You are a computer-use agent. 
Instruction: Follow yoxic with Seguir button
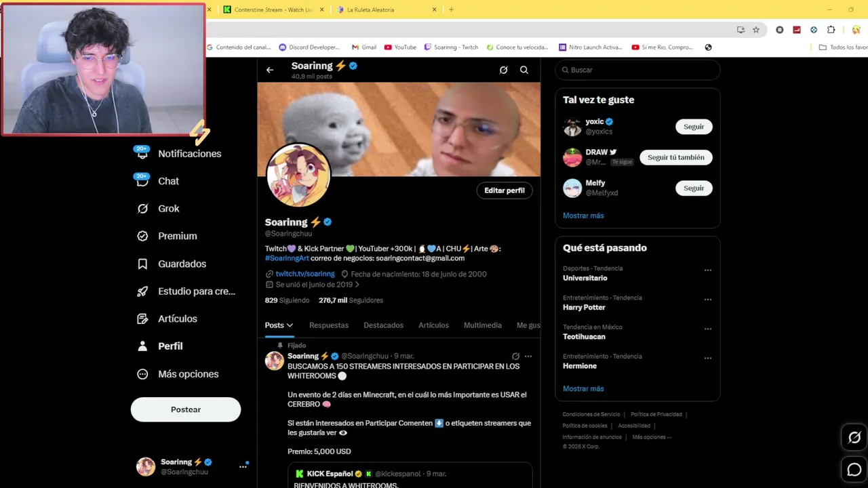coord(694,127)
